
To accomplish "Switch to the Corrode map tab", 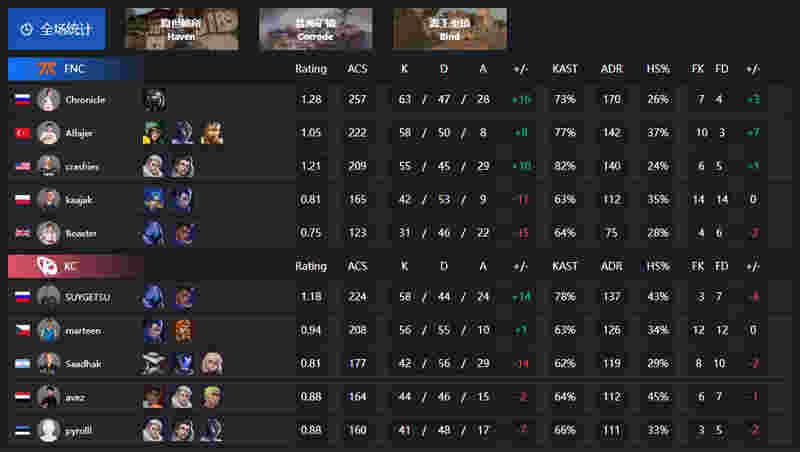I will (316, 29).
